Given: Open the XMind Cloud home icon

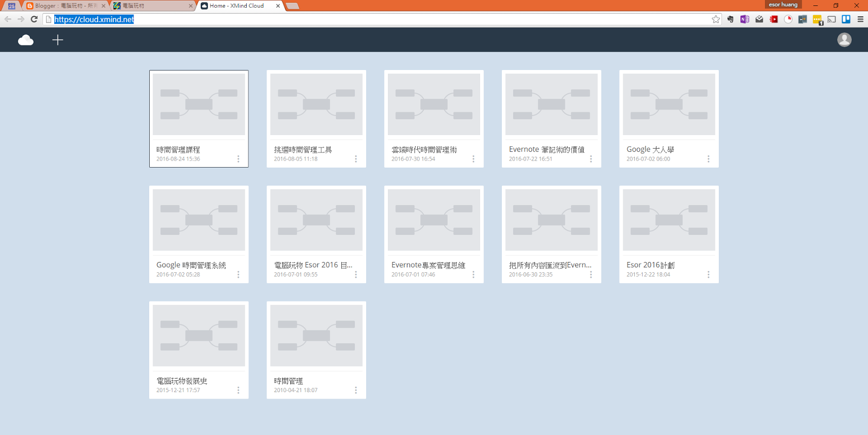Looking at the screenshot, I should (x=25, y=40).
